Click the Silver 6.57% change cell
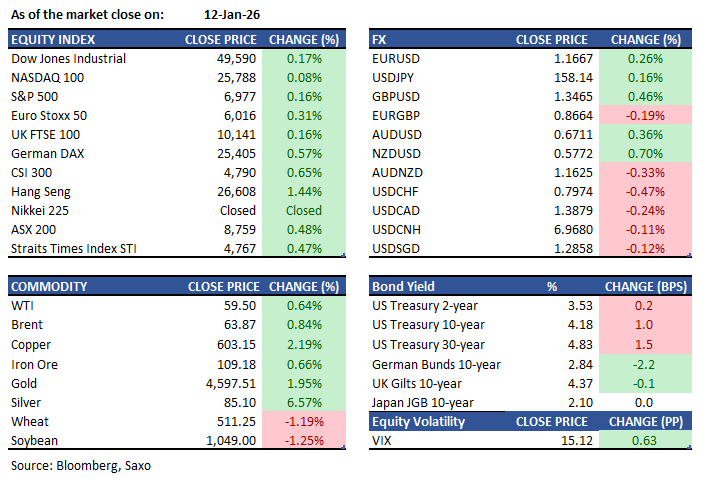The height and width of the screenshot is (479, 706). point(304,401)
